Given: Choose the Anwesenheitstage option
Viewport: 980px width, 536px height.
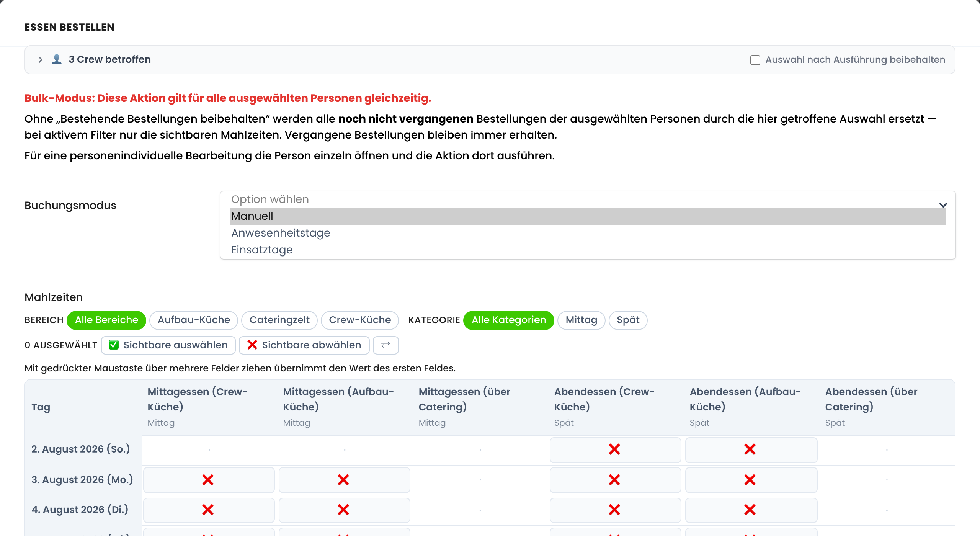Looking at the screenshot, I should 588,233.
